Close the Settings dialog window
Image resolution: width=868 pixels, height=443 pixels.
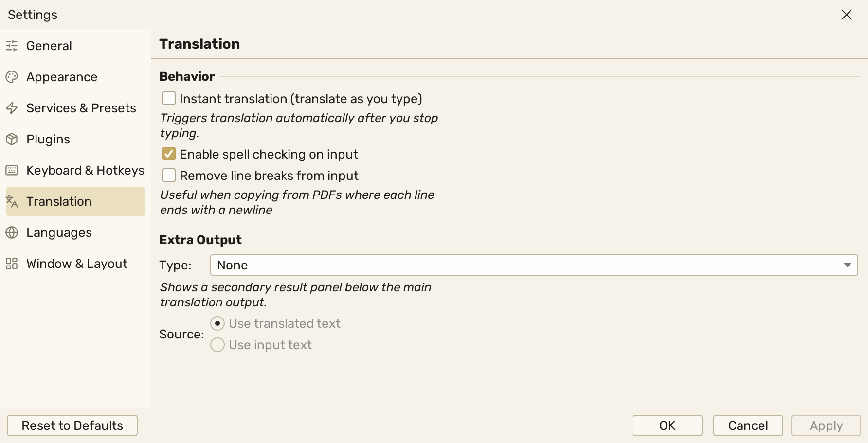[847, 15]
